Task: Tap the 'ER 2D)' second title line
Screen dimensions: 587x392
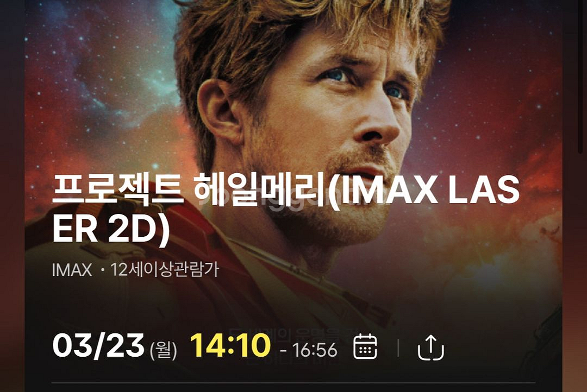Action: point(111,230)
